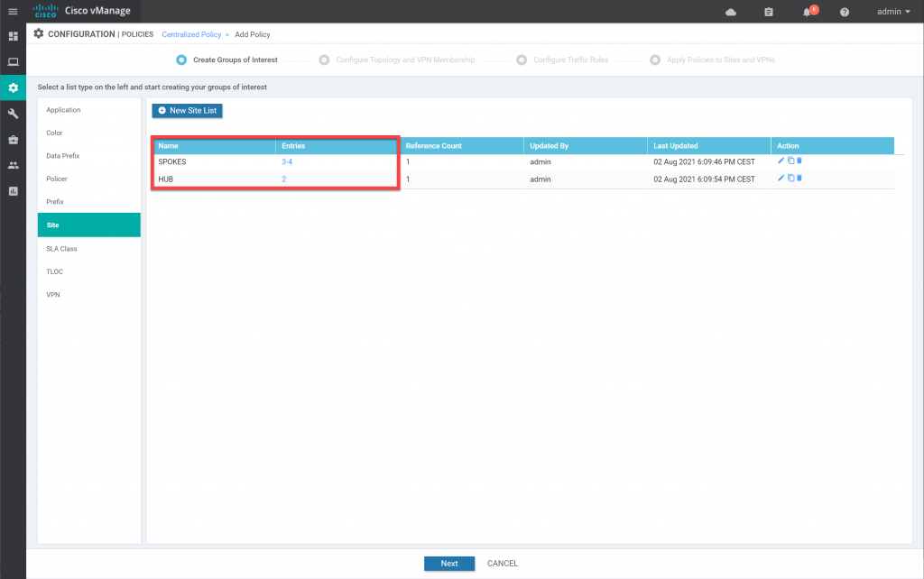Click the New Site List button

point(187,110)
